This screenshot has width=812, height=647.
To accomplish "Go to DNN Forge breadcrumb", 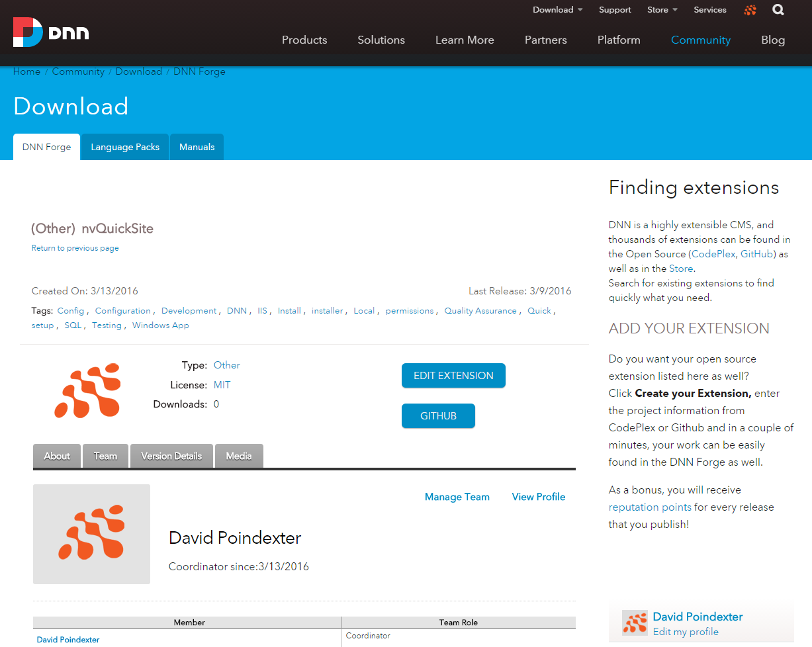I will tap(199, 71).
